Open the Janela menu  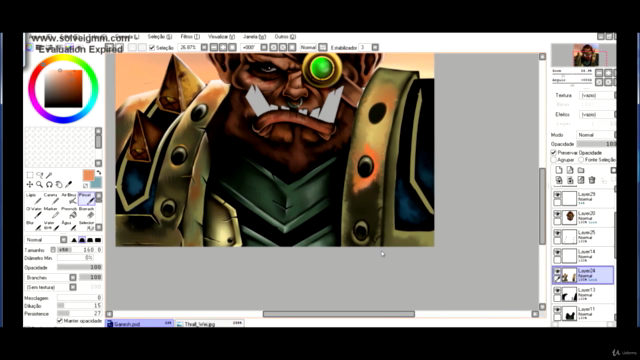[x=255, y=37]
